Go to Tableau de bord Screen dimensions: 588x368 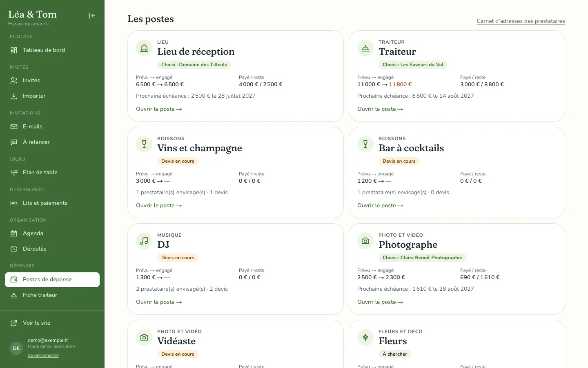pyautogui.click(x=52, y=50)
